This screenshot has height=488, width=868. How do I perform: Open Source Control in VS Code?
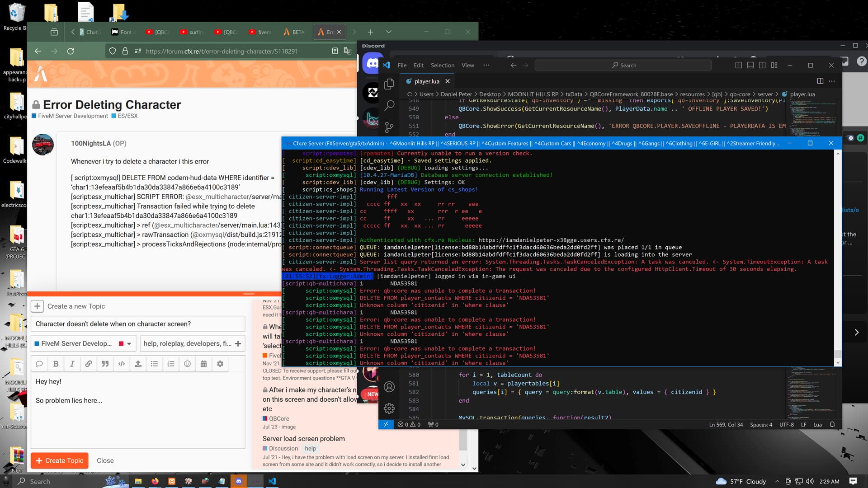(389, 127)
